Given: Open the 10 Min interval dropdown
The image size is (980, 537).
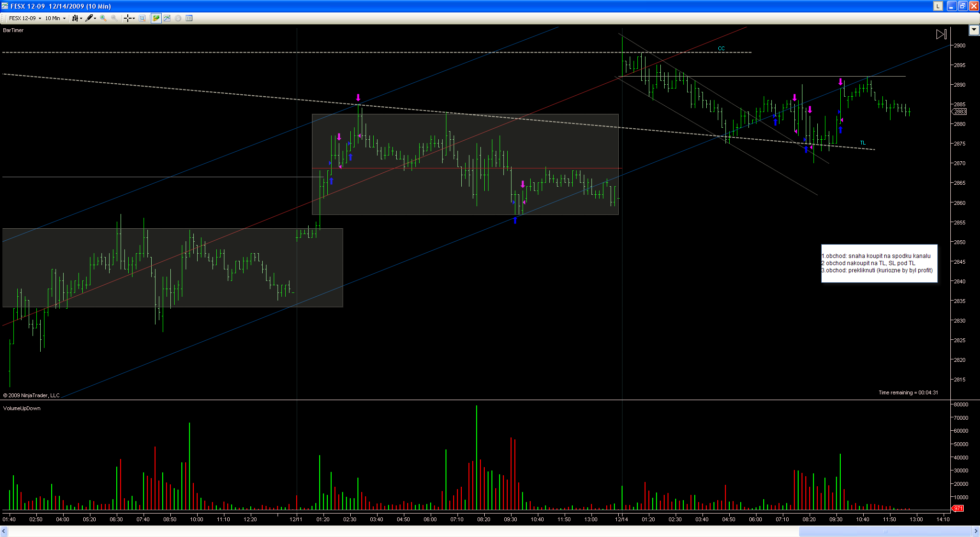Looking at the screenshot, I should click(x=55, y=18).
